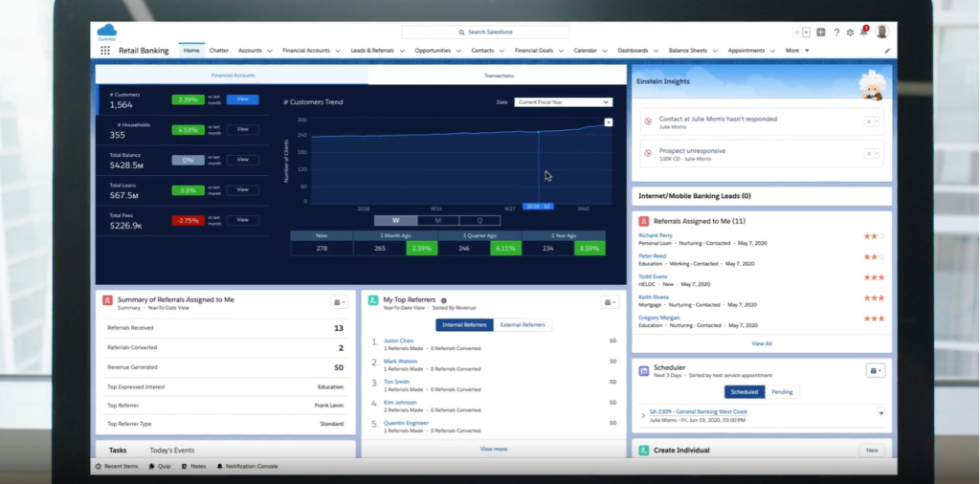This screenshot has height=484, width=980.
Task: Open My Top Referrers view settings dropdown
Action: pos(610,302)
